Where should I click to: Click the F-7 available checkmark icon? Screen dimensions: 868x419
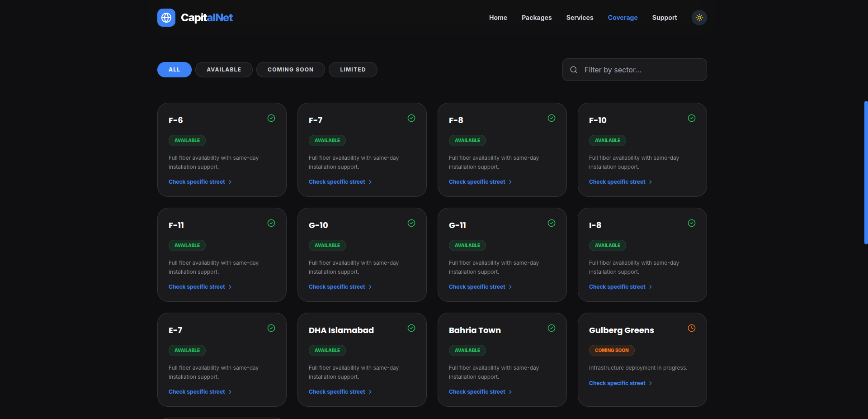tap(411, 118)
